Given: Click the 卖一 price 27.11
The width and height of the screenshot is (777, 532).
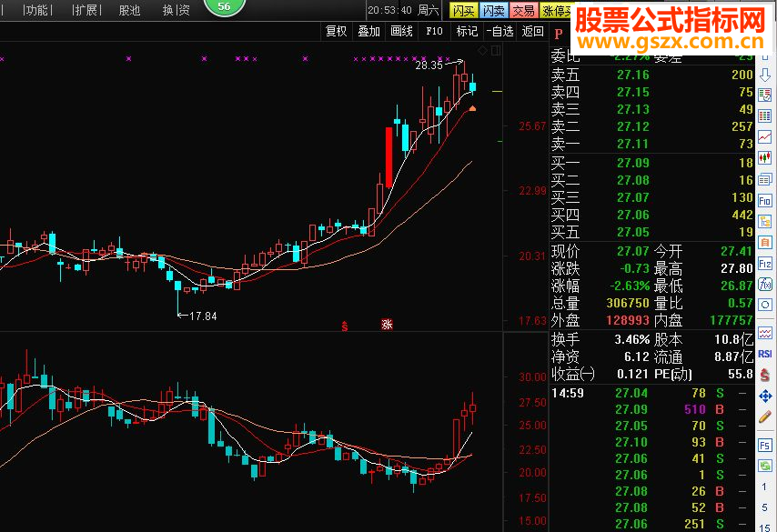Looking at the screenshot, I should pos(633,145).
